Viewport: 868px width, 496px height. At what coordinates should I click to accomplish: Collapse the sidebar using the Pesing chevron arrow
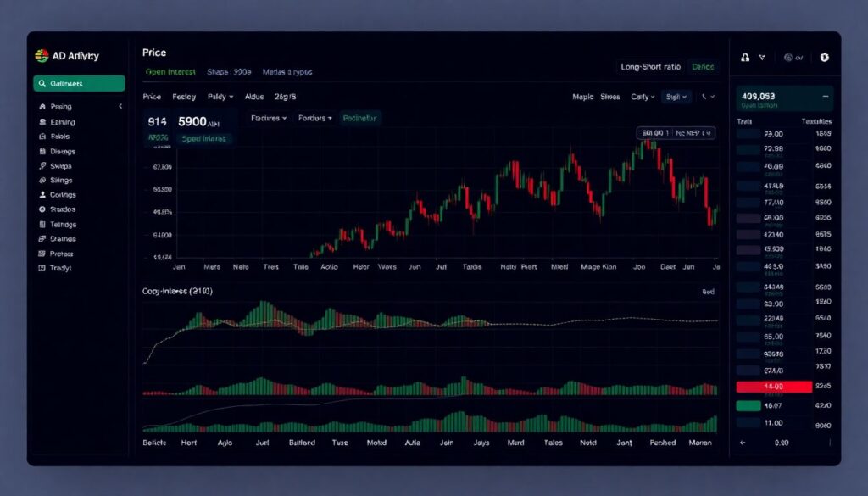click(x=120, y=107)
